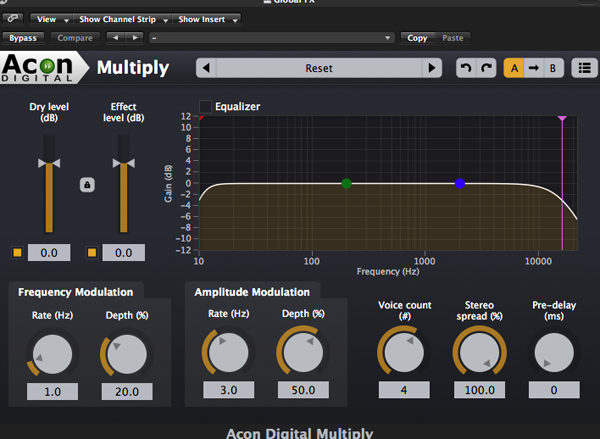
Task: Click the Frequency Modulation Depth value 20.0
Action: click(127, 392)
